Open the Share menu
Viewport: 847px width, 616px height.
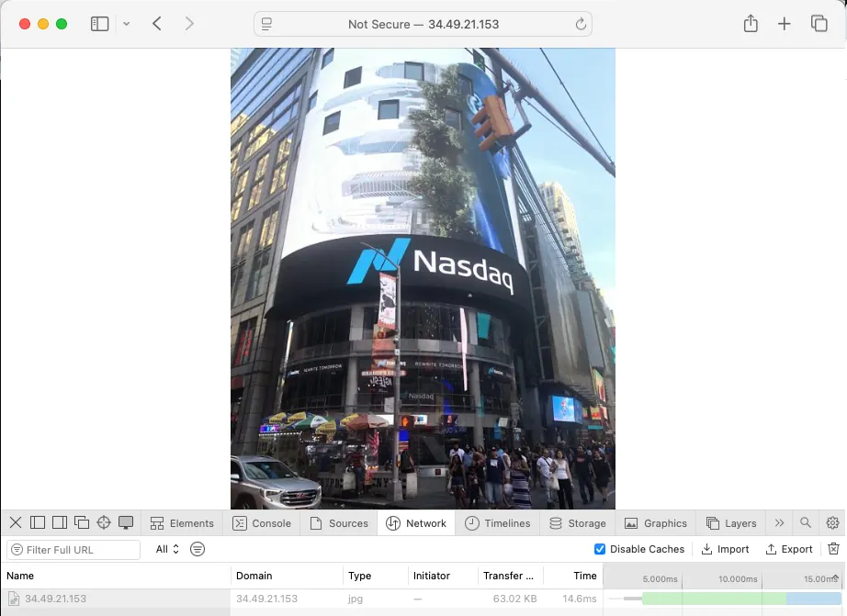click(x=751, y=23)
